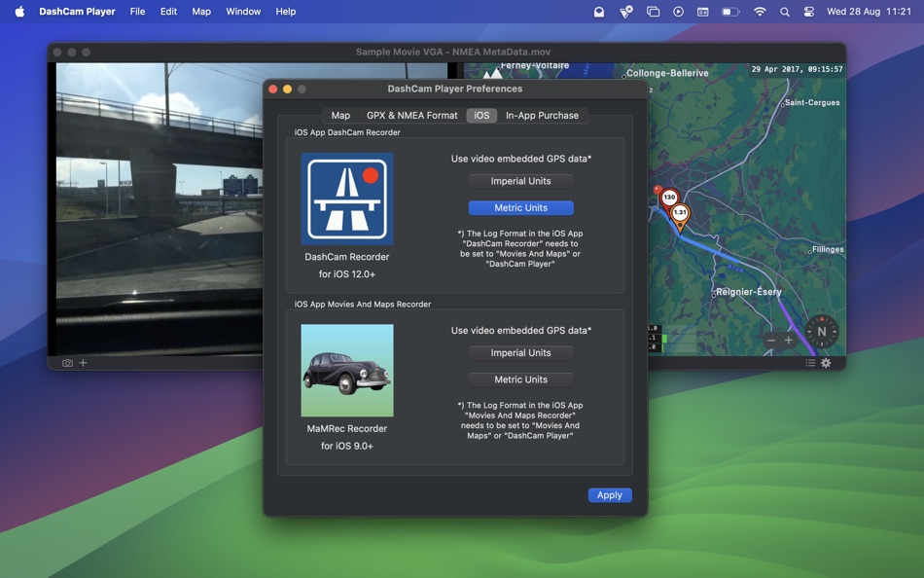Click the menu bar date and time
Image resolution: width=924 pixels, height=578 pixels.
point(869,12)
